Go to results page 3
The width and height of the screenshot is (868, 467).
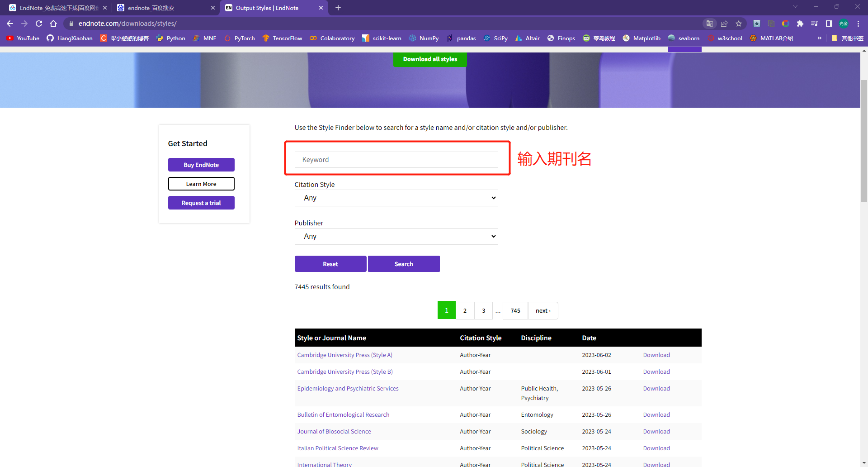tap(484, 310)
